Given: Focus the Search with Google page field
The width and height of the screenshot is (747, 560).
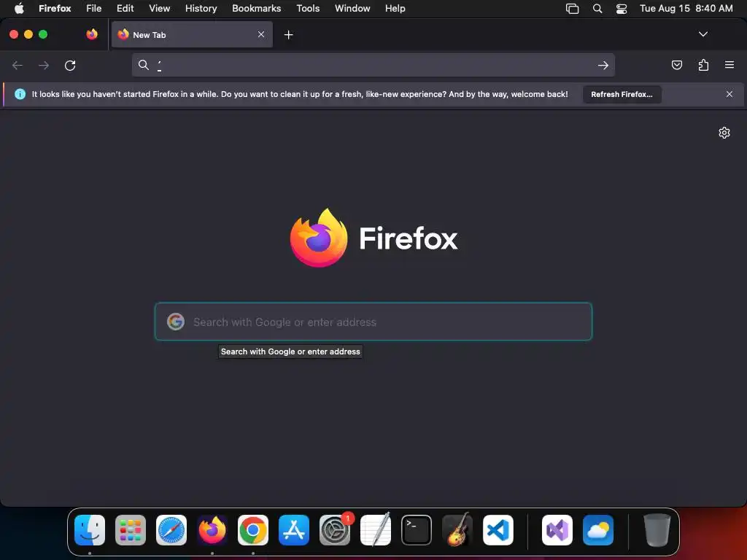Looking at the screenshot, I should click(373, 322).
